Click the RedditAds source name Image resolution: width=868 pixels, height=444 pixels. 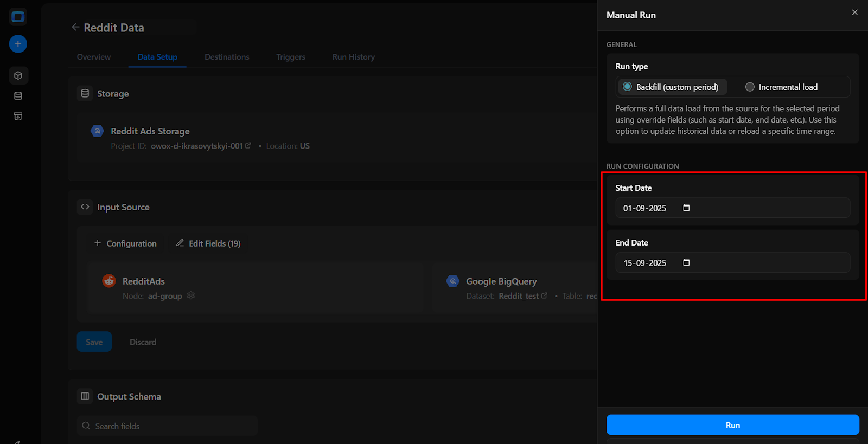[x=144, y=281]
